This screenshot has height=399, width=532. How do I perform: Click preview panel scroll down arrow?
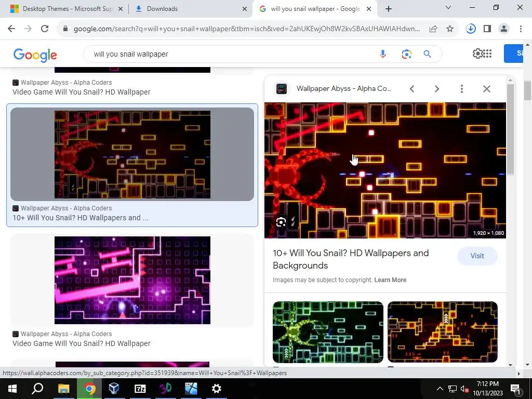click(x=510, y=365)
